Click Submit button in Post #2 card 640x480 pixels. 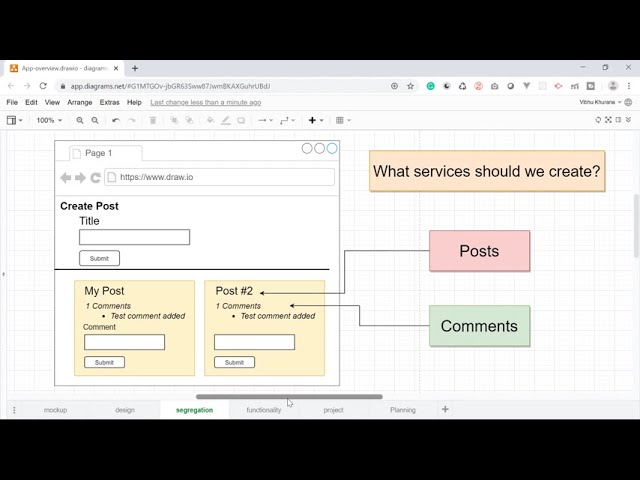(x=234, y=362)
